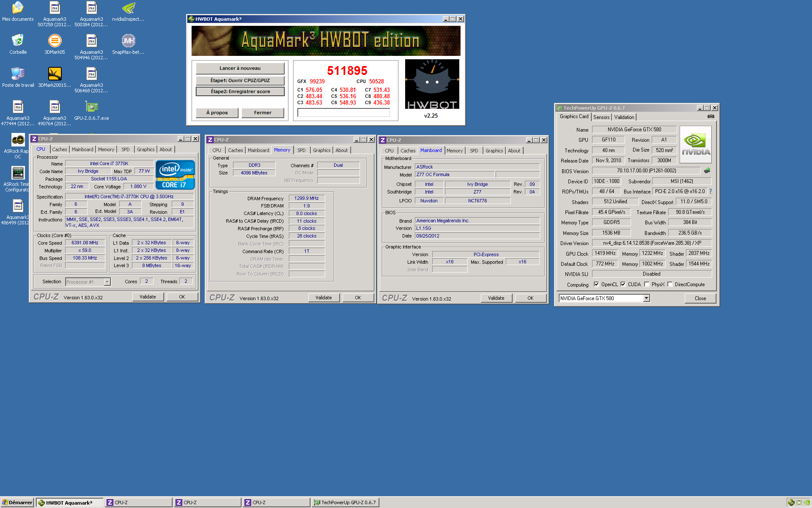Click the BIOS save chip icon in GPU-Z

[x=707, y=171]
